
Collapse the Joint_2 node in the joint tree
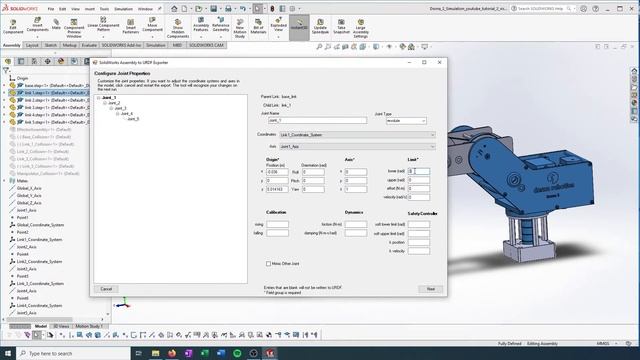tap(105, 103)
